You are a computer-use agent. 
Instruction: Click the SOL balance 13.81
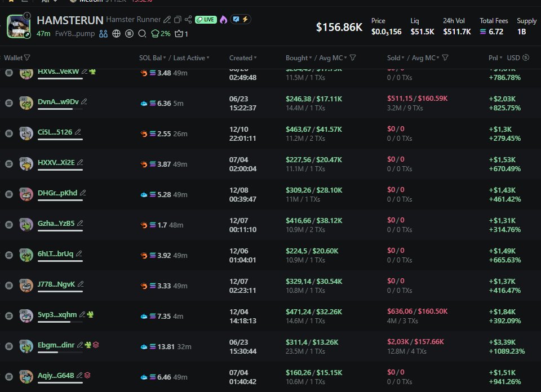[x=166, y=346]
